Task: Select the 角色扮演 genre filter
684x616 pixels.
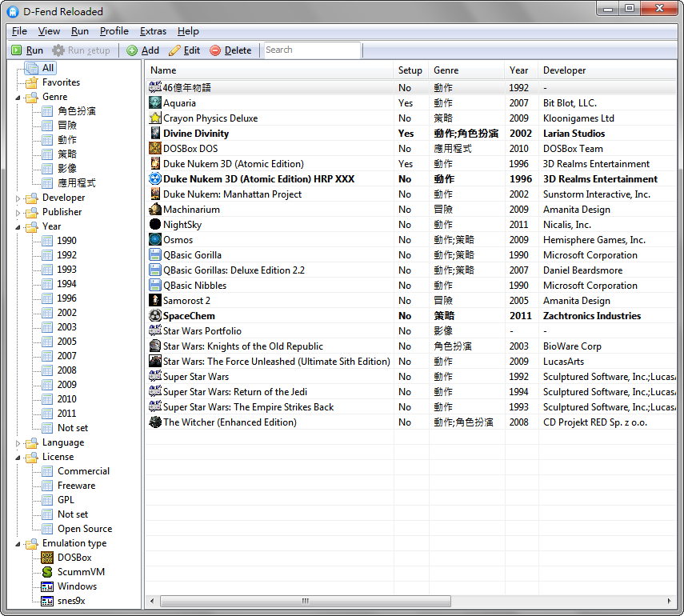Action: click(76, 111)
